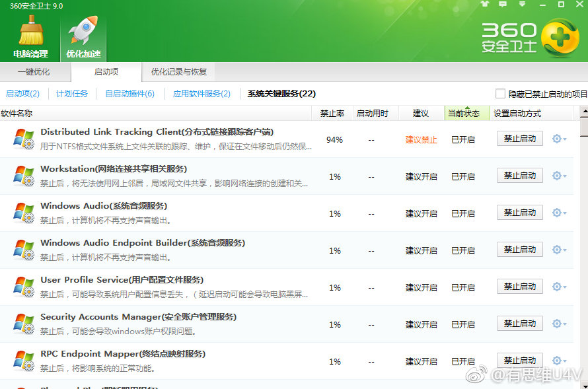Open the 电脑清理 broom tool
The image size is (588, 389).
coord(30,37)
